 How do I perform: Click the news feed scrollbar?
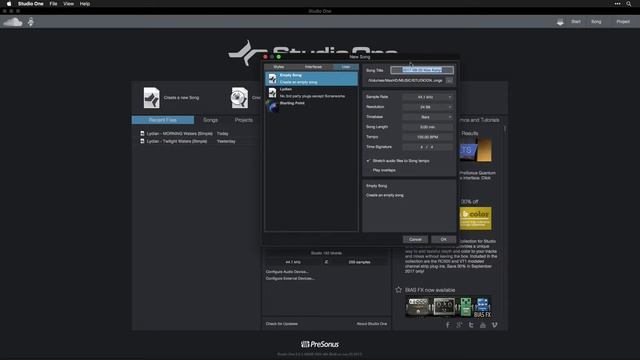point(505,129)
